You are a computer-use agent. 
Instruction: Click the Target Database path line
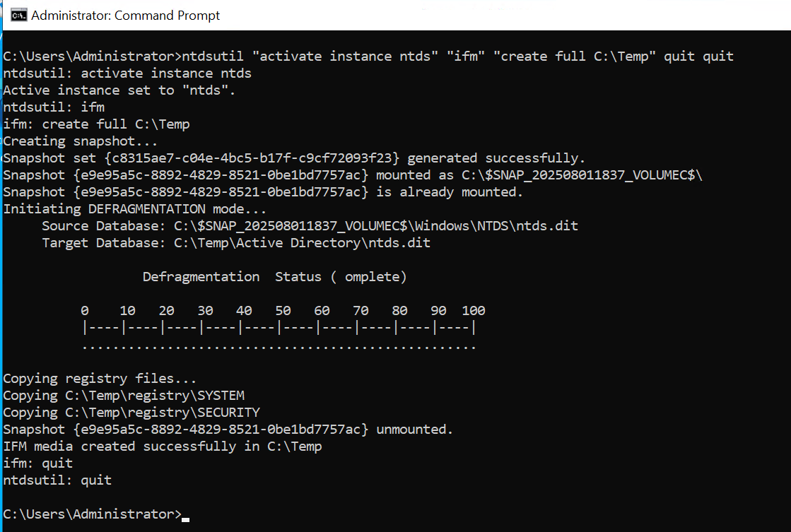tap(236, 243)
